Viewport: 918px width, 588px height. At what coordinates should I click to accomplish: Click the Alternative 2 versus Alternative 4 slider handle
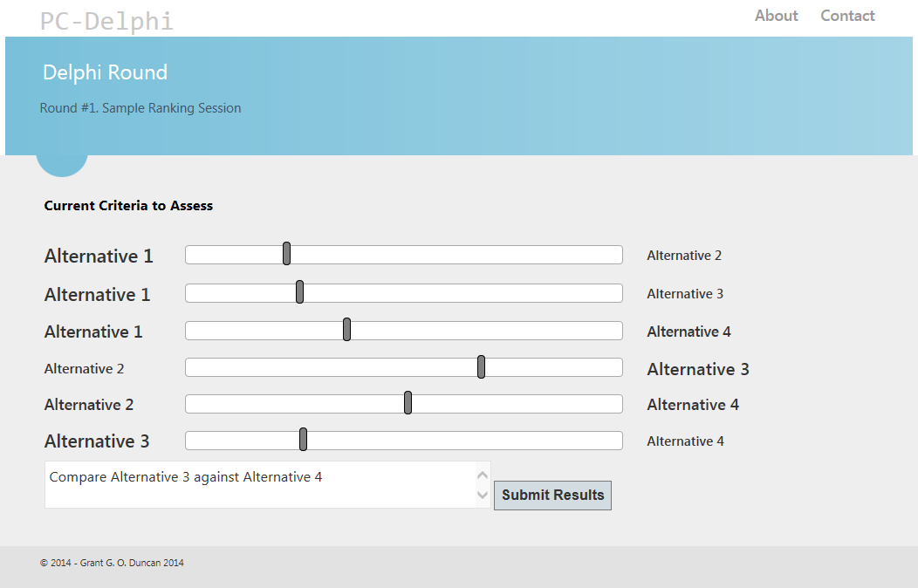click(407, 402)
